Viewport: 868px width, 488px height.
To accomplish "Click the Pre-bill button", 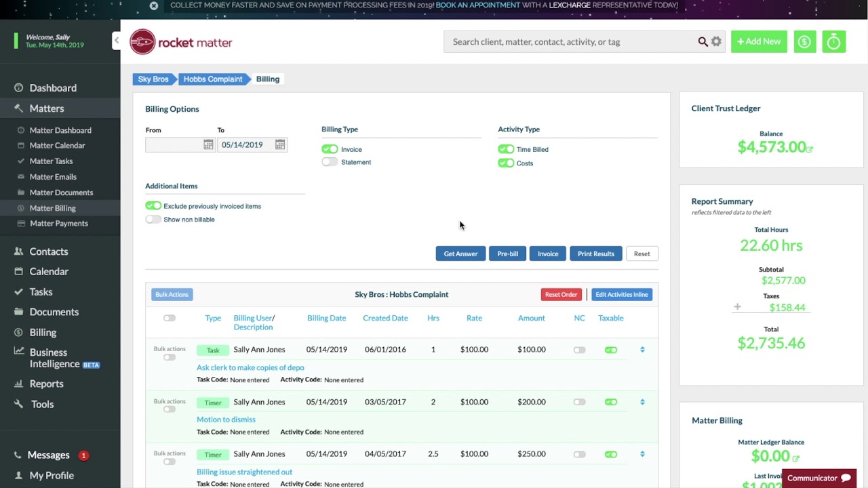I will pos(507,253).
